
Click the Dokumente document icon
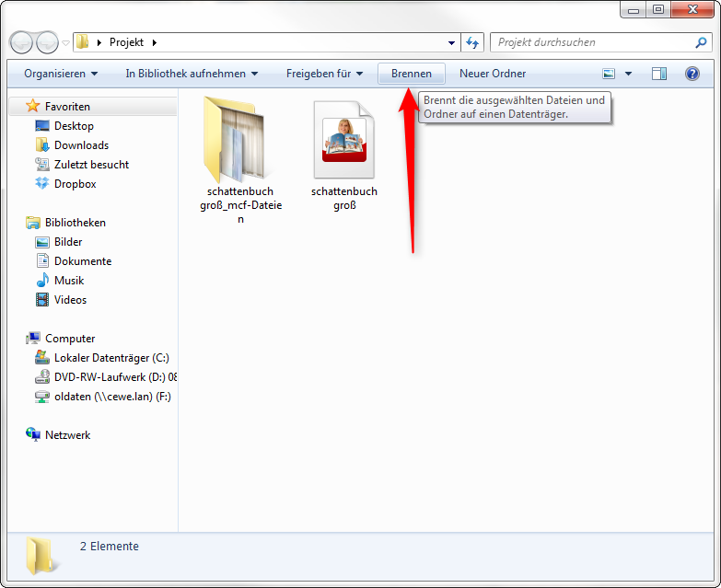tap(42, 261)
